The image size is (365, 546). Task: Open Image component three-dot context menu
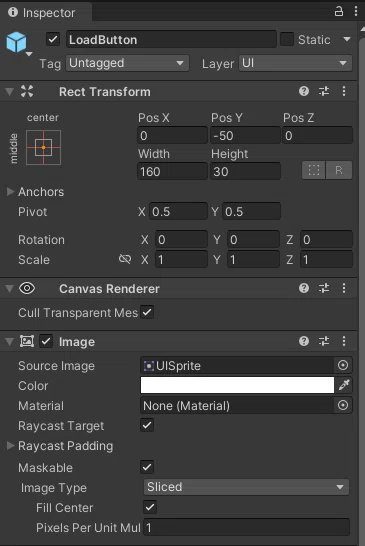coord(344,341)
